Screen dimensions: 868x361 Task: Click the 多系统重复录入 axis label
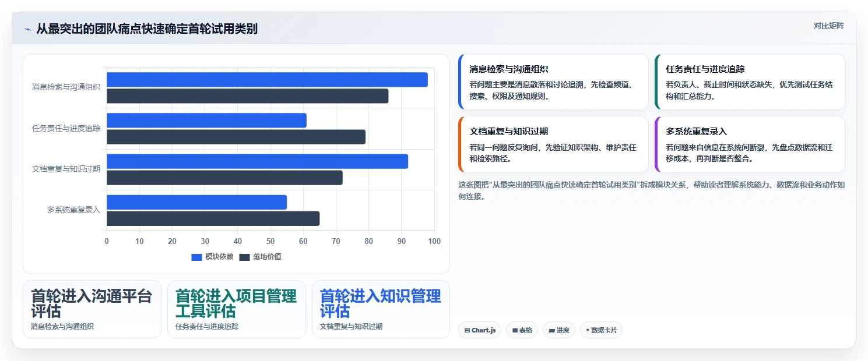pos(73,210)
